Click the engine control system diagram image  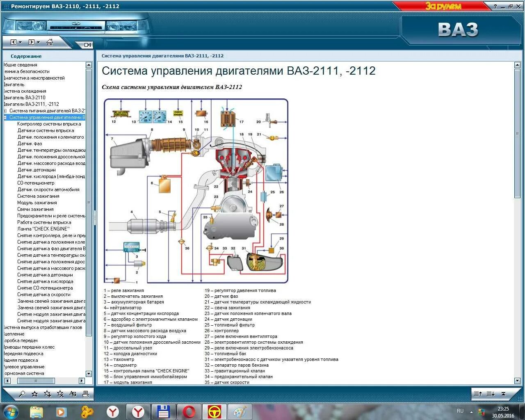196,191
